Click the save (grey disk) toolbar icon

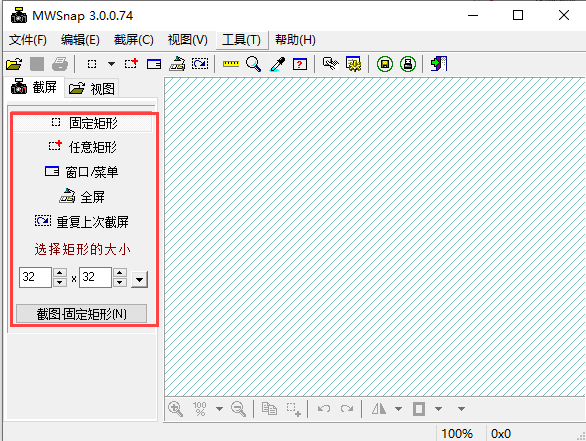[37, 64]
